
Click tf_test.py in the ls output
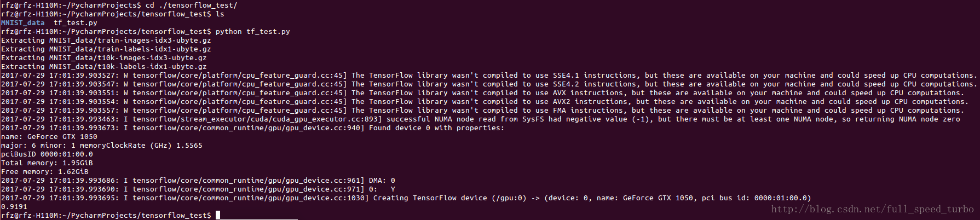(x=76, y=23)
